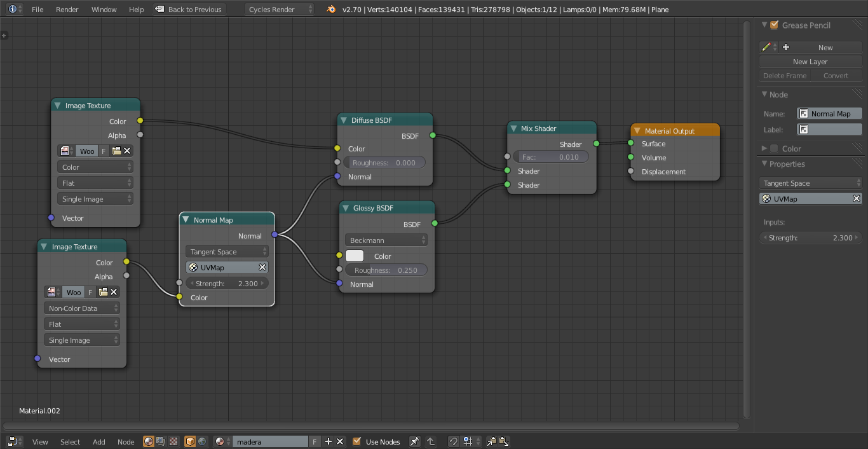The image size is (868, 449).
Task: Open Color space dropdown in top Image Texture
Action: [x=95, y=167]
